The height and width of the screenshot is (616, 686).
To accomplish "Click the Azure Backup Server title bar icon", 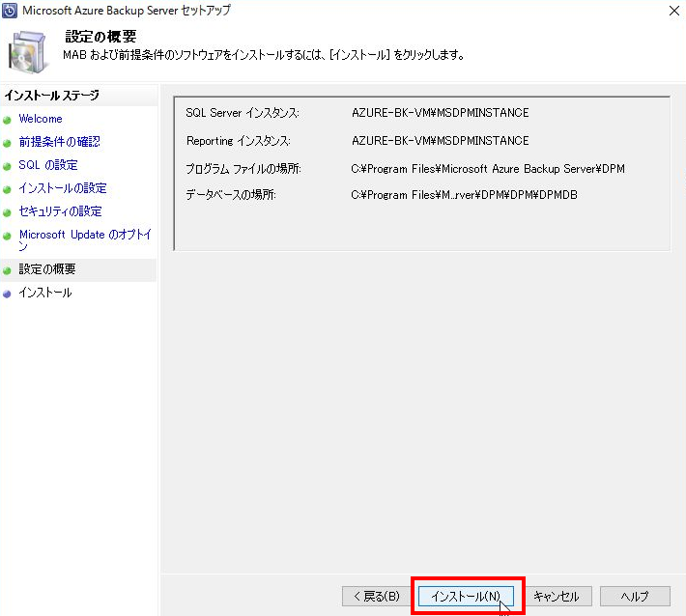I will 10,11.
